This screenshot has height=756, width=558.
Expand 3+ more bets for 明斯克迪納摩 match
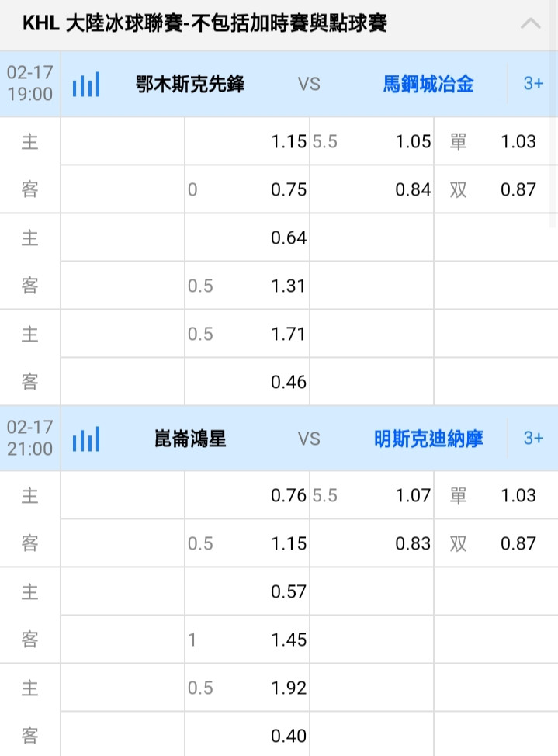click(x=533, y=439)
